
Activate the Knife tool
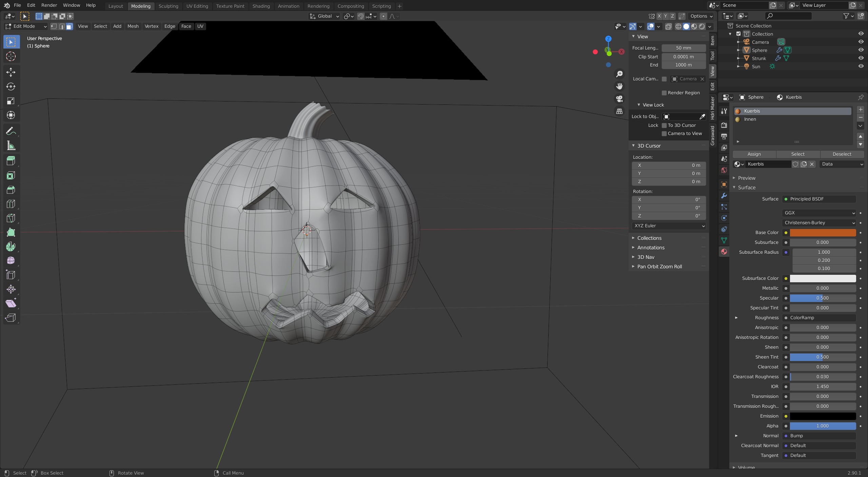pyautogui.click(x=11, y=218)
